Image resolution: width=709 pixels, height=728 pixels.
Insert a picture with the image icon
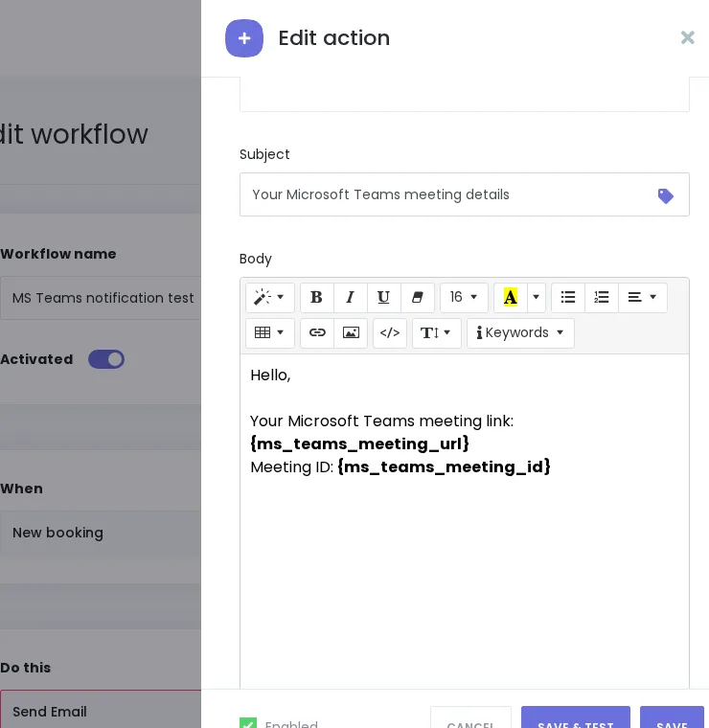point(351,333)
